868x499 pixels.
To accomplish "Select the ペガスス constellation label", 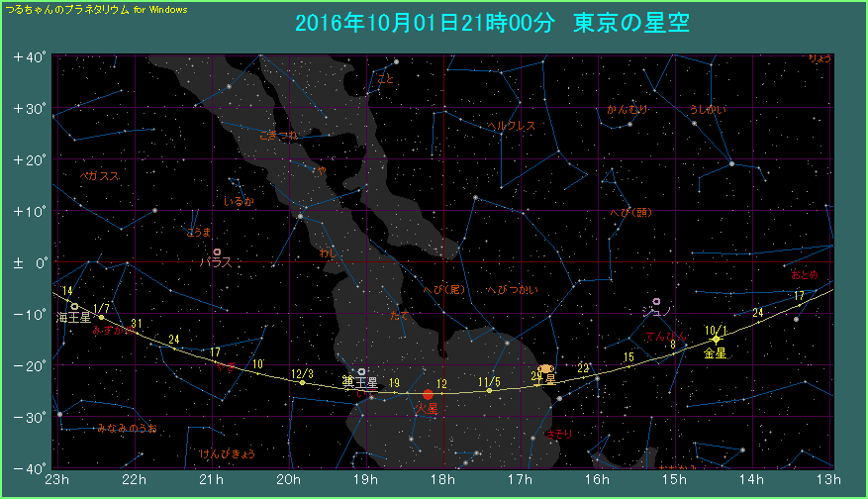I will (100, 175).
